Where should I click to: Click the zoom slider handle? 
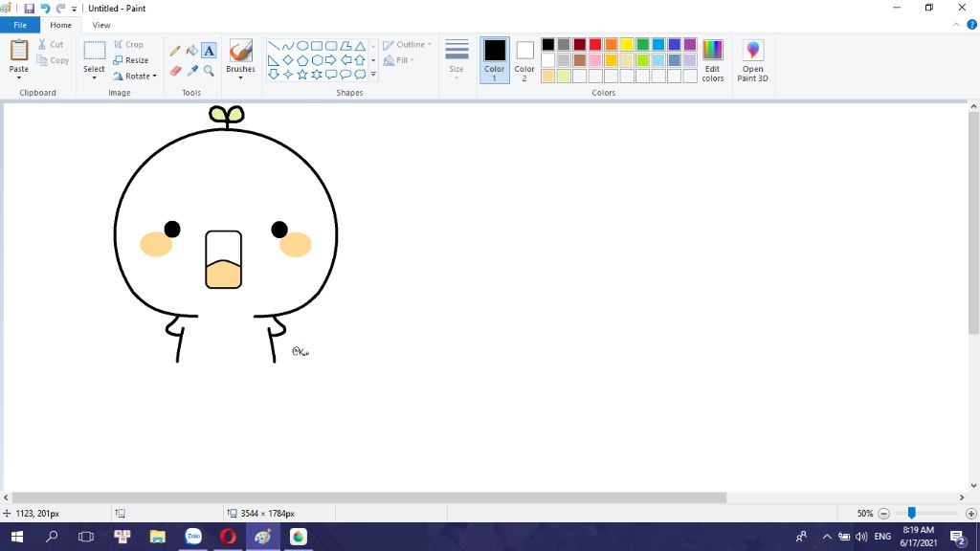[912, 513]
